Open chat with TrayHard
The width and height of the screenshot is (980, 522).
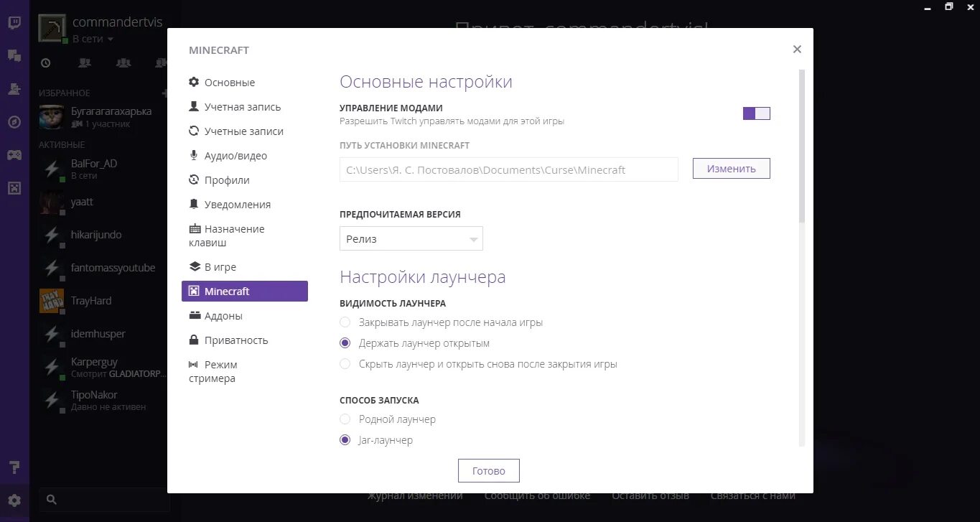click(104, 302)
